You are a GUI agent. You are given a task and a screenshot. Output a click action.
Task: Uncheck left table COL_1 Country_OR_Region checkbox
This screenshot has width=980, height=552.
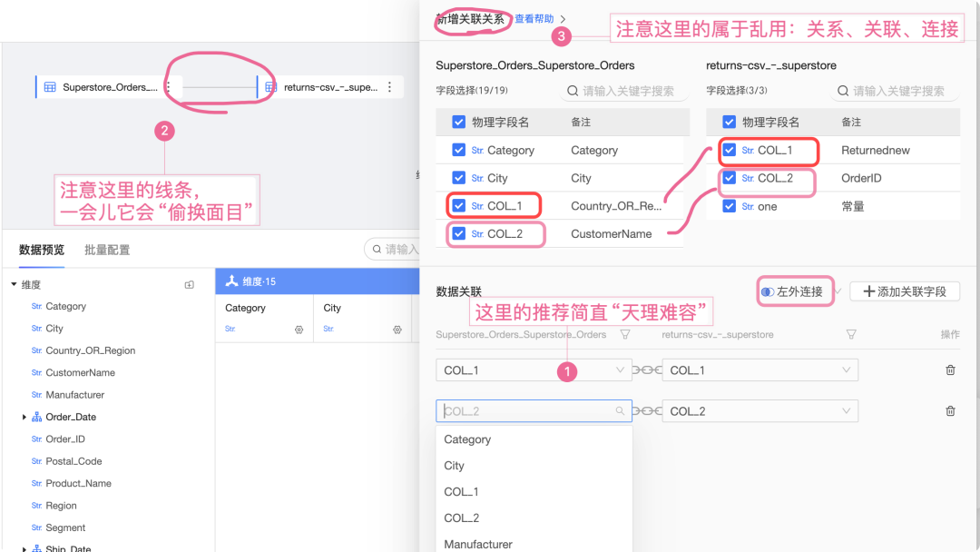(459, 206)
